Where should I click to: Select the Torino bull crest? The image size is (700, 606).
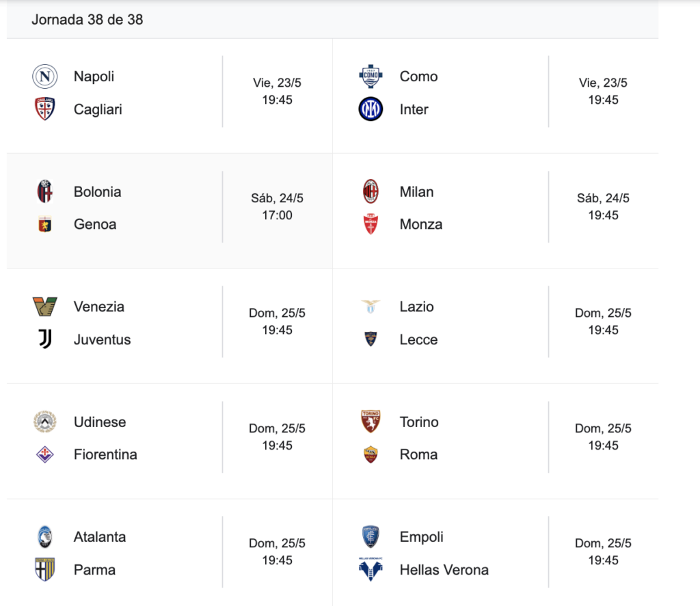pos(371,422)
